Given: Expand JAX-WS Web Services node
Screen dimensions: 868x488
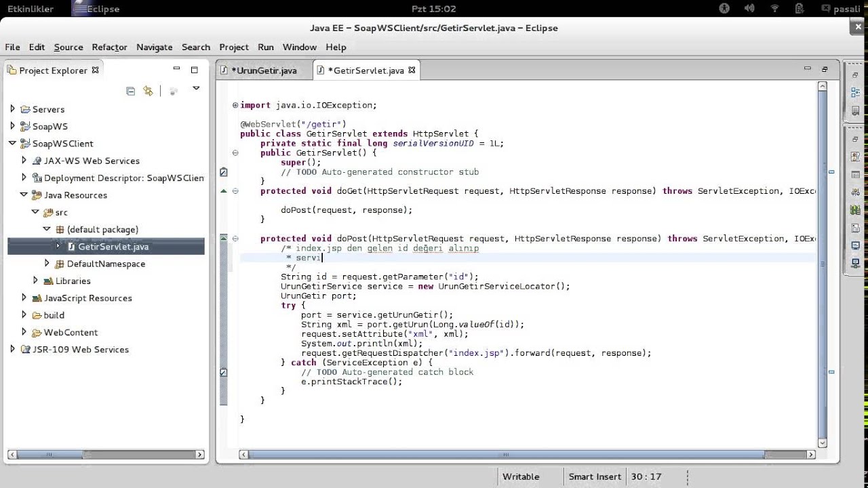Looking at the screenshot, I should pos(24,160).
